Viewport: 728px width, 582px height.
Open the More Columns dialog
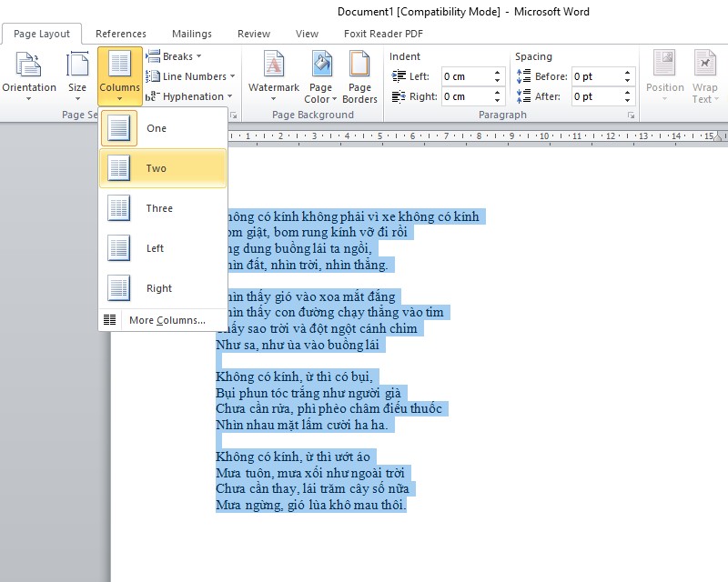coord(163,320)
